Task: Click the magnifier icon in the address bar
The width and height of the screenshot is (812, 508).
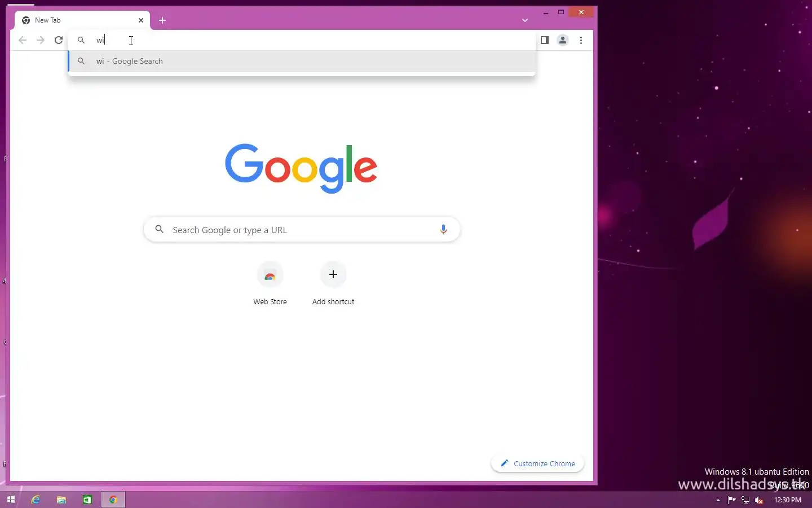Action: point(81,40)
